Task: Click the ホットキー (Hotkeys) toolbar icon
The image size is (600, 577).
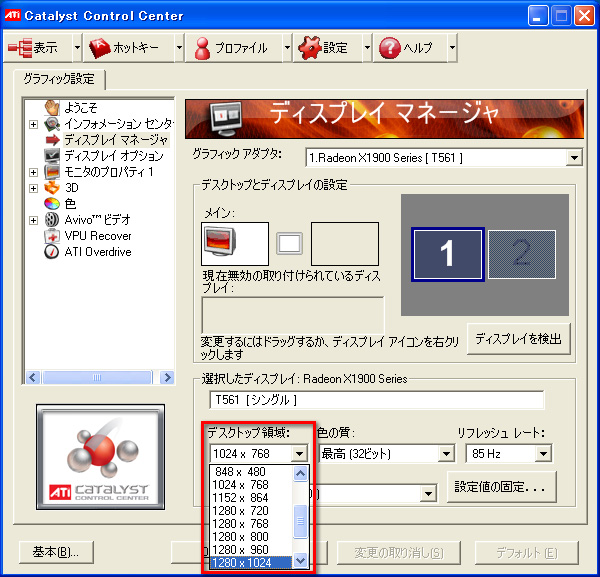Action: coord(100,48)
